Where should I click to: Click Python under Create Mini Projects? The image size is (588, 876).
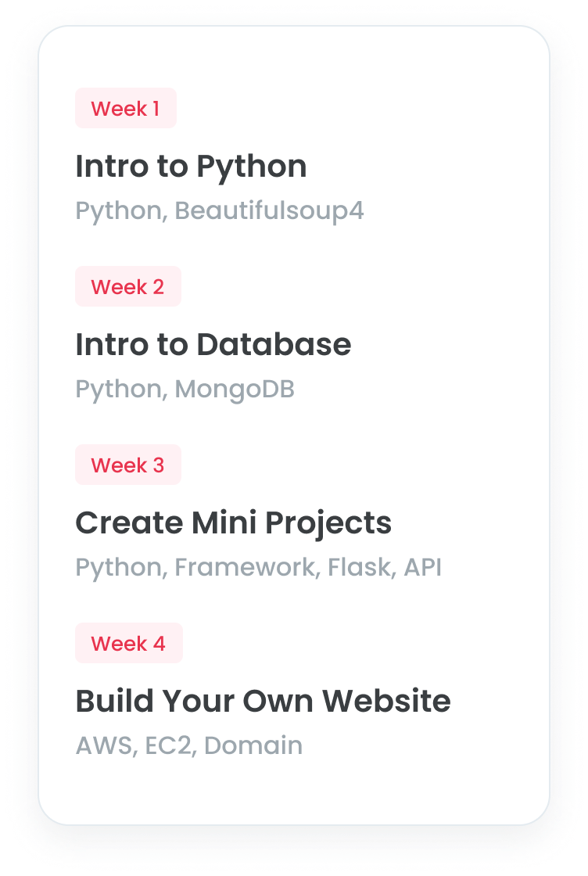[117, 568]
